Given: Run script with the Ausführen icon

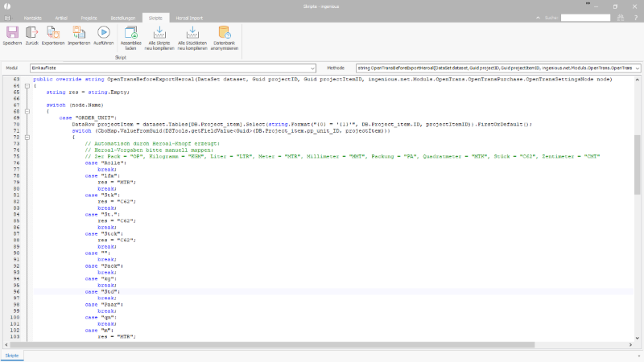Looking at the screenshot, I should pyautogui.click(x=104, y=32).
